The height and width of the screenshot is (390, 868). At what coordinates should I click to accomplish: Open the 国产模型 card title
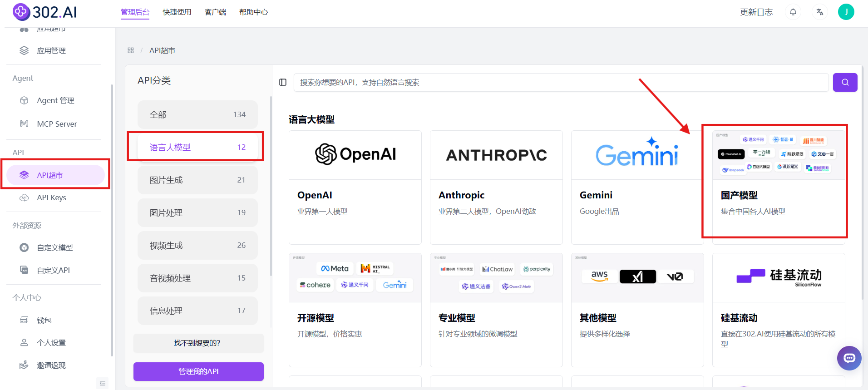[739, 195]
